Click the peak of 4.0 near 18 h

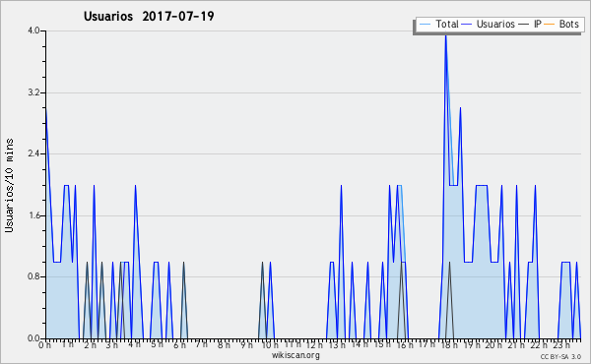point(446,34)
